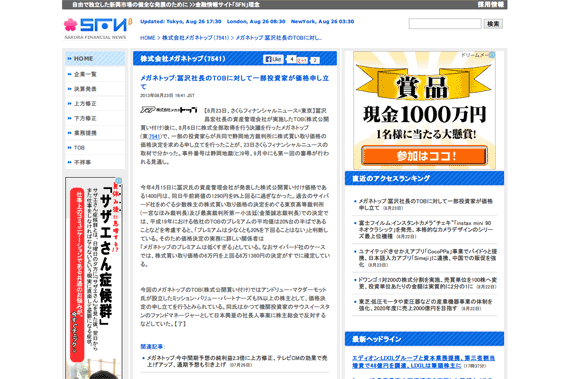Open ranking item ユナイテッド きせかえアプリ CocoPPa
This screenshot has height=379, width=570.
tap(428, 258)
